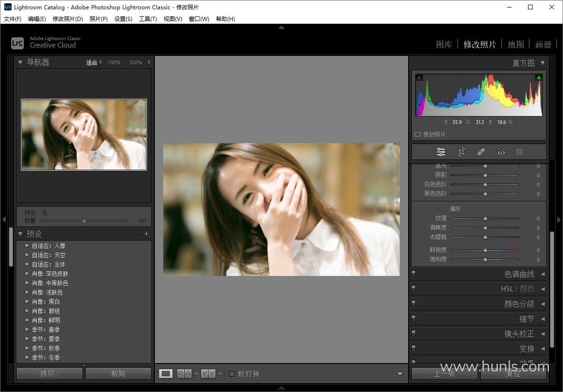Open the R A view options dropdown arrow
Screen dimensions: 563x392
[196, 374]
